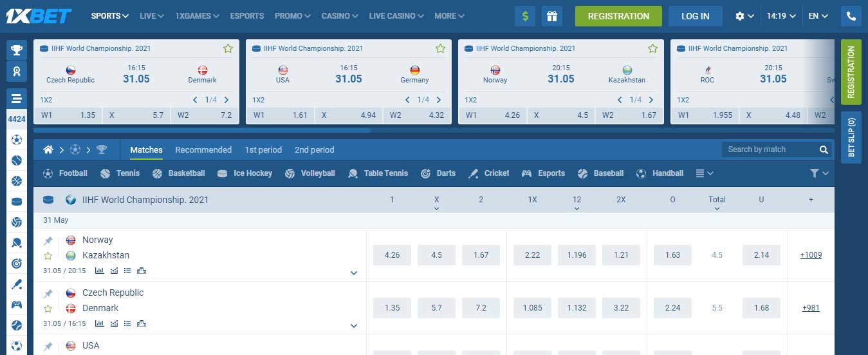The image size is (868, 355).
Task: Go to ESPORTS section
Action: [247, 16]
